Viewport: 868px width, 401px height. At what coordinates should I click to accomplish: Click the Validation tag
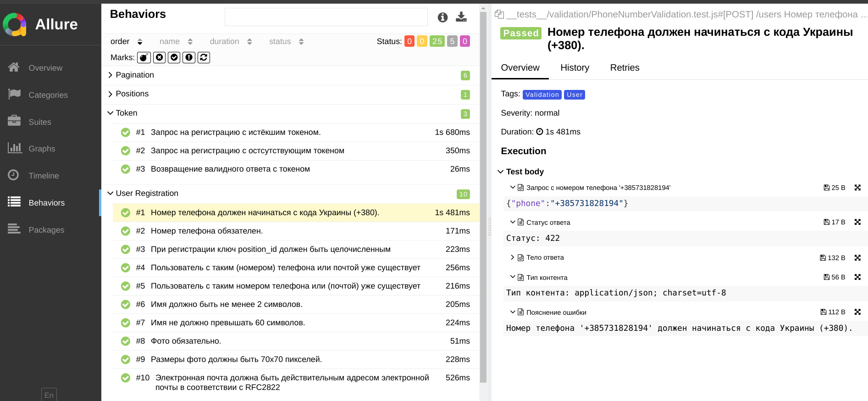(542, 95)
